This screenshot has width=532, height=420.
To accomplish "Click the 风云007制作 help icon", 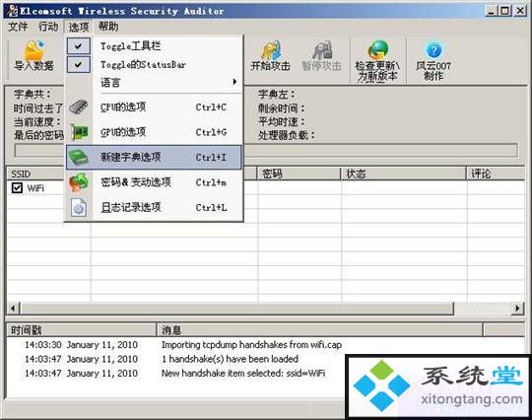I will [433, 50].
